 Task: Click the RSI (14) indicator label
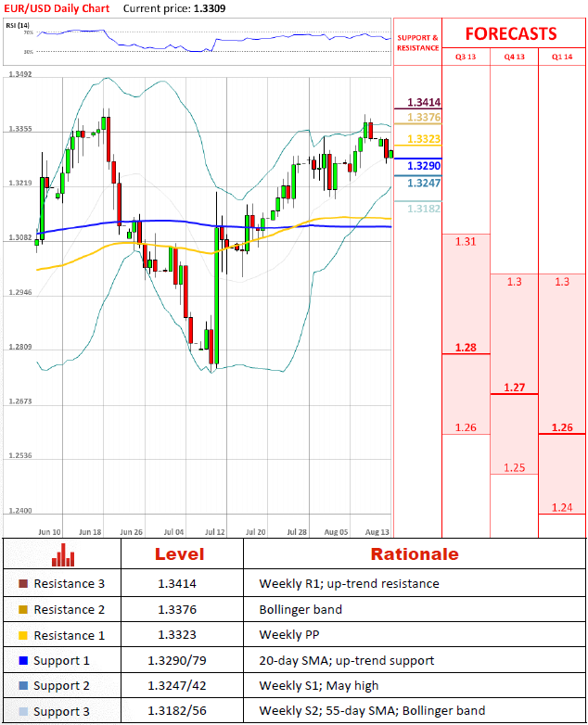(18, 25)
